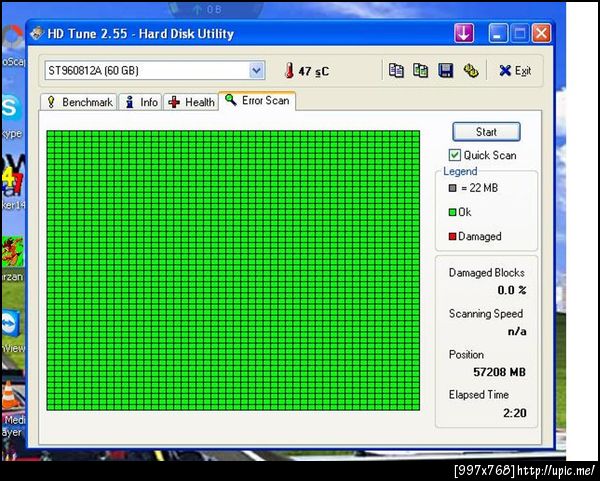The height and width of the screenshot is (481, 600).
Task: Close the HD Tune window
Action: (x=541, y=33)
